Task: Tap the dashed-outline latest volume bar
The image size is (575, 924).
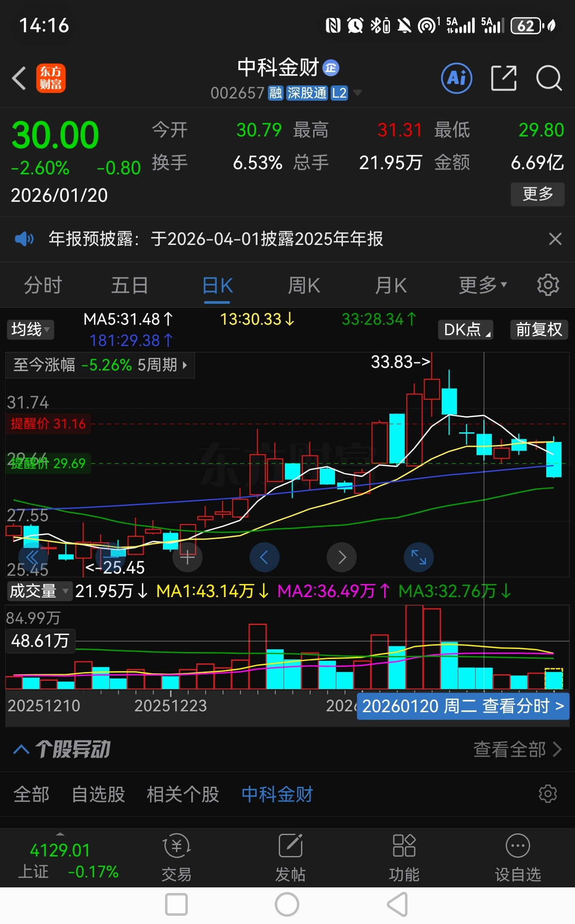Action: pyautogui.click(x=554, y=679)
